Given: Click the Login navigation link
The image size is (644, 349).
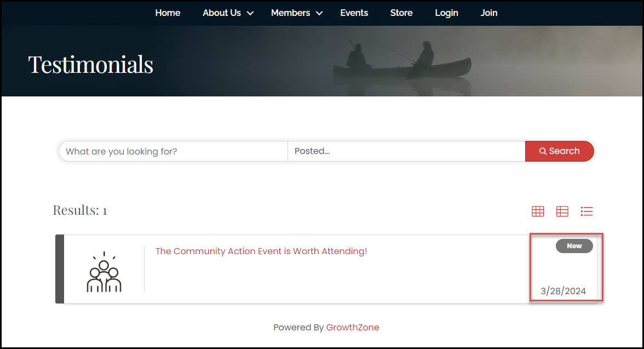Looking at the screenshot, I should 446,13.
